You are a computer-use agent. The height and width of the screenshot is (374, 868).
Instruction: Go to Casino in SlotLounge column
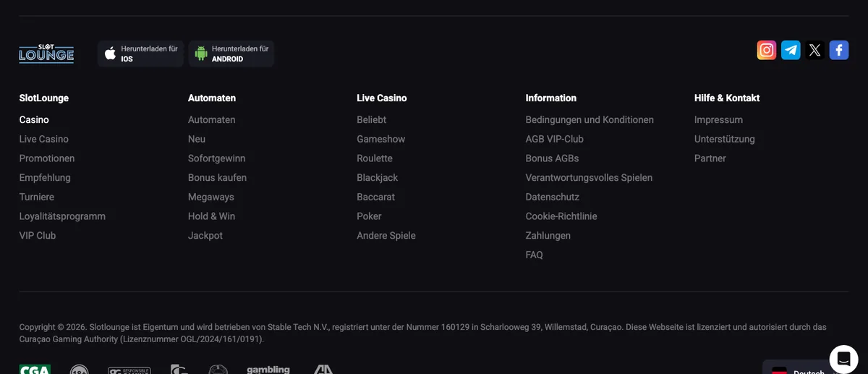[x=34, y=119]
